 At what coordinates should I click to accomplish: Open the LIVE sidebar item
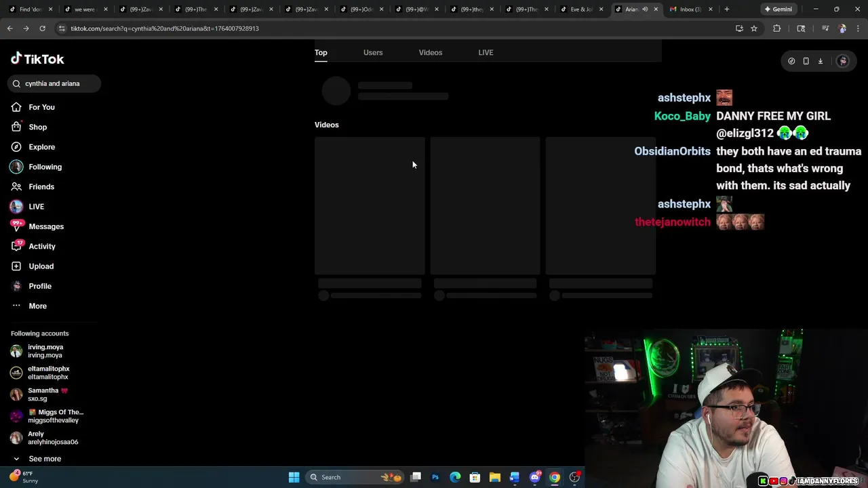[x=36, y=207]
